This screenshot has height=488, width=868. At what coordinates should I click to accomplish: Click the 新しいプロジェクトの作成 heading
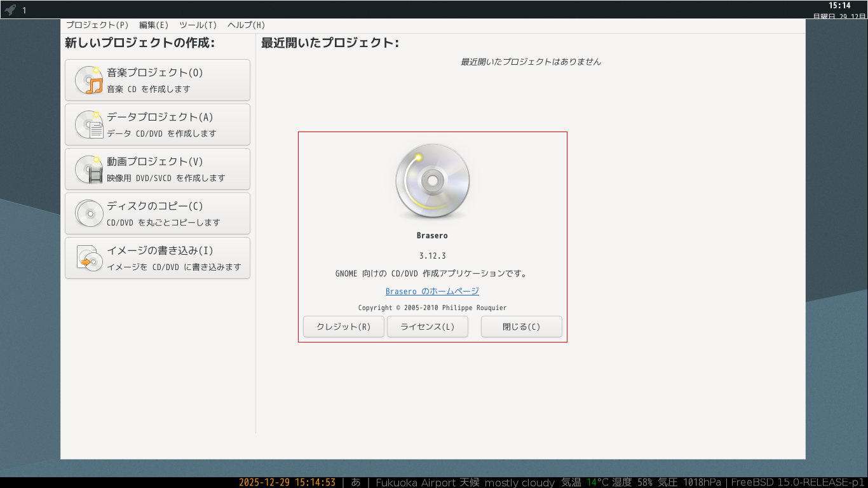140,43
